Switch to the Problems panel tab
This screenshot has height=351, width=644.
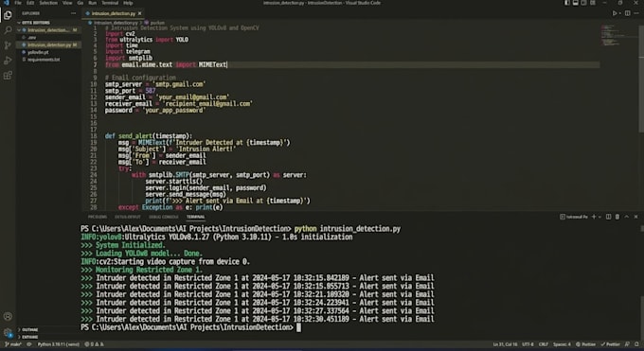click(x=98, y=217)
